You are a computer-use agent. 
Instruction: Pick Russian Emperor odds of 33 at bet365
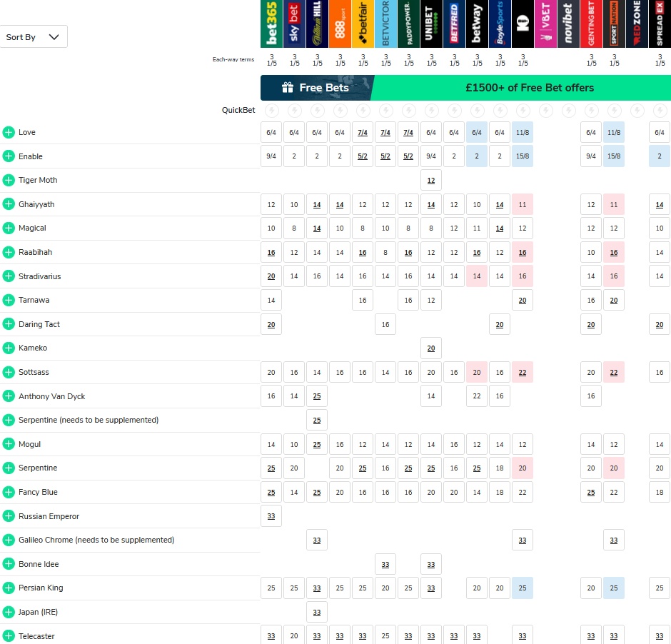tap(271, 516)
